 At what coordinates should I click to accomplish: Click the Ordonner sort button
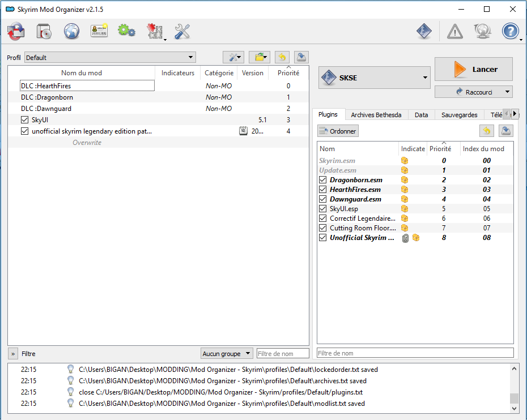[338, 131]
